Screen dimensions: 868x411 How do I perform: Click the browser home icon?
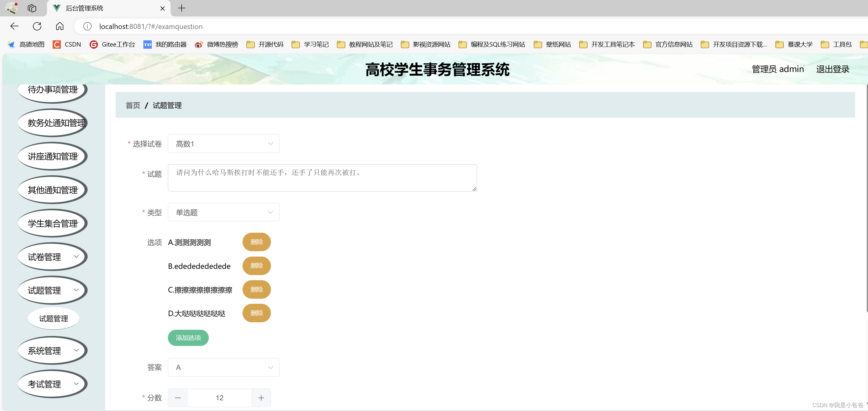[x=60, y=26]
